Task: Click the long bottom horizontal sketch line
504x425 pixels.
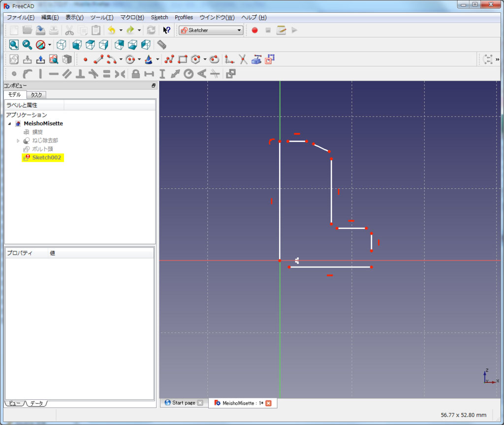Action: point(330,267)
